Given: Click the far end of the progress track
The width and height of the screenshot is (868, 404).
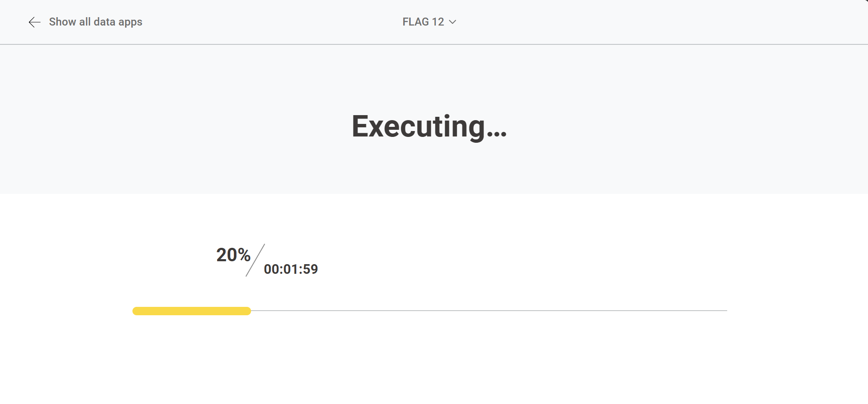Looking at the screenshot, I should point(725,311).
